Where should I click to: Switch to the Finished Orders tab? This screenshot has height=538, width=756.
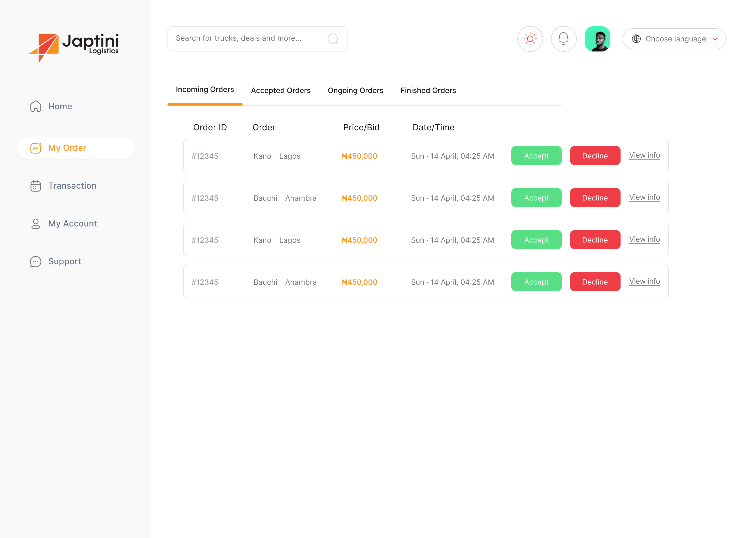428,90
